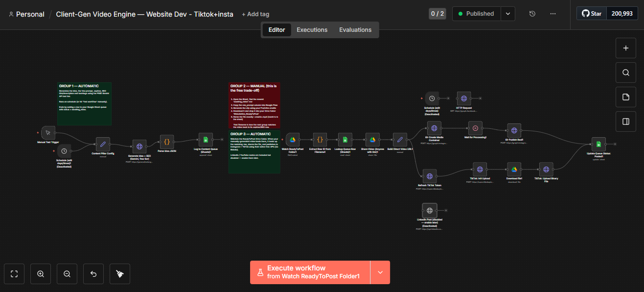This screenshot has height=292, width=644.
Task: Select the Lookup Queue Row Sheets node
Action: click(x=345, y=140)
